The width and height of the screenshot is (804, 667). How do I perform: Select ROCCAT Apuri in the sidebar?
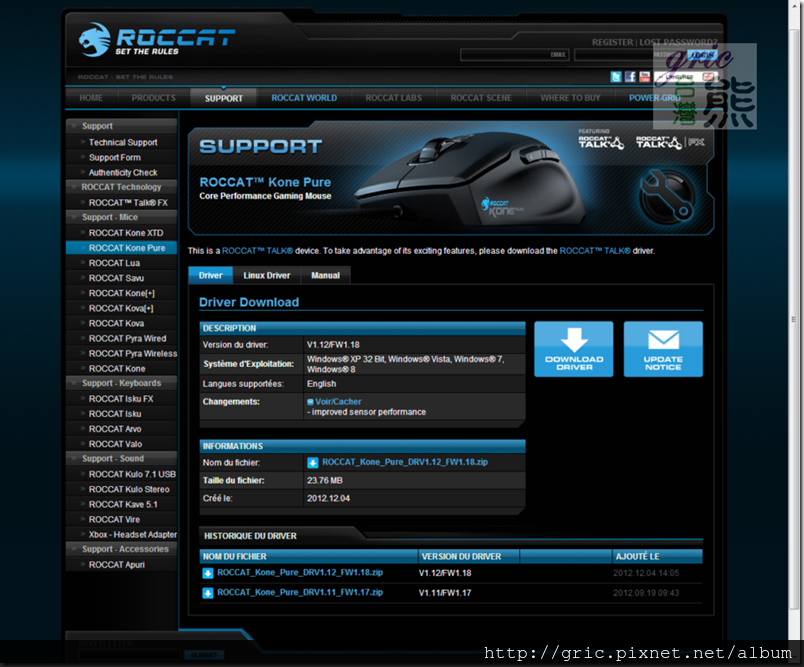pos(117,564)
